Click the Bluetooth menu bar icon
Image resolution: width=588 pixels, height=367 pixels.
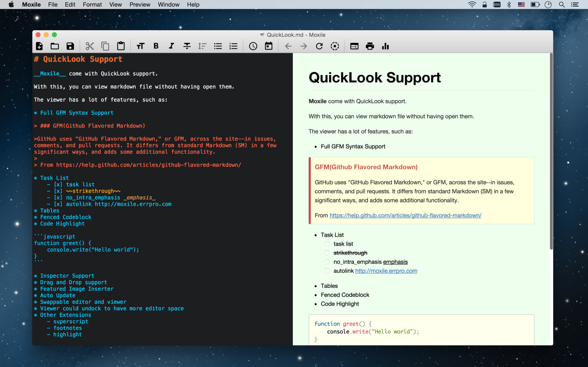coord(509,4)
